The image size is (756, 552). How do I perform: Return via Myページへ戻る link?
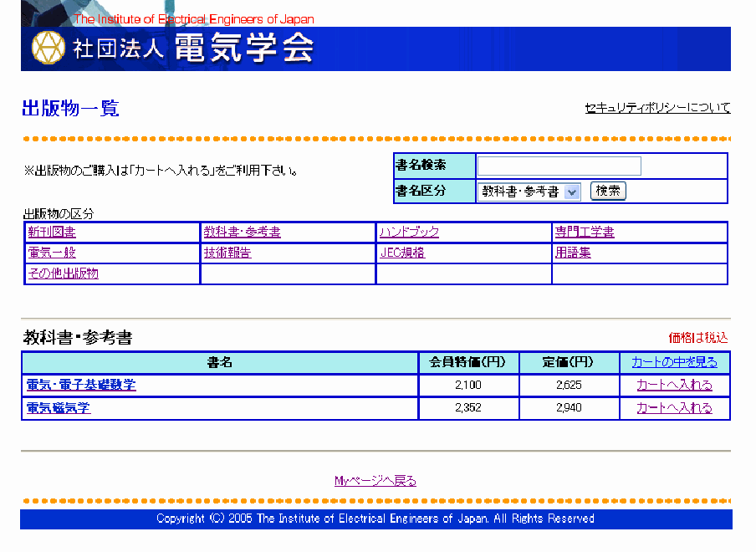click(x=375, y=481)
